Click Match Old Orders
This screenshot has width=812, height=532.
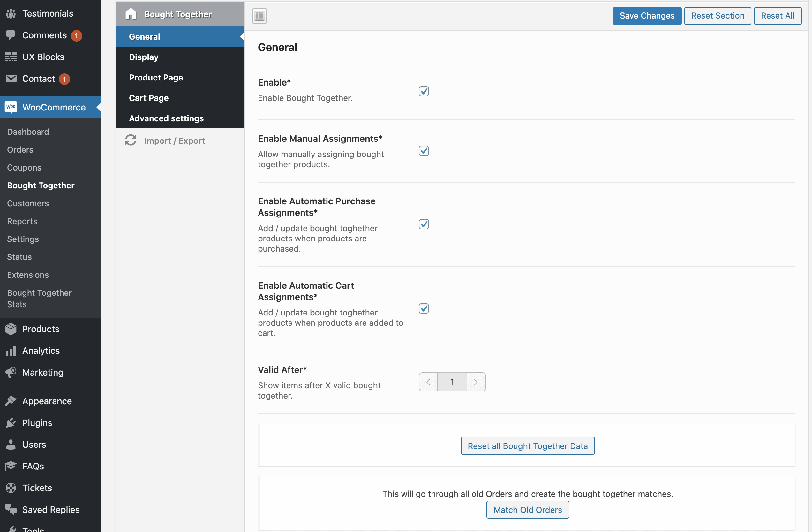527,510
